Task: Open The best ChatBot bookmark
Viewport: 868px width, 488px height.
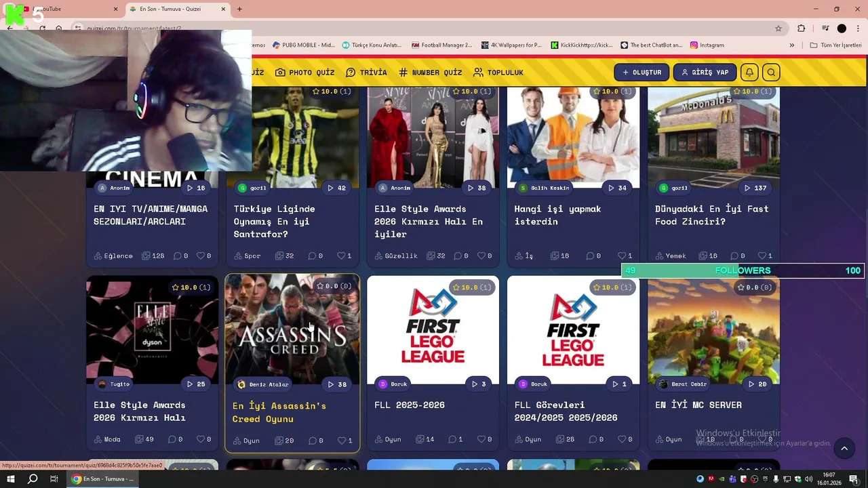Action: point(651,45)
